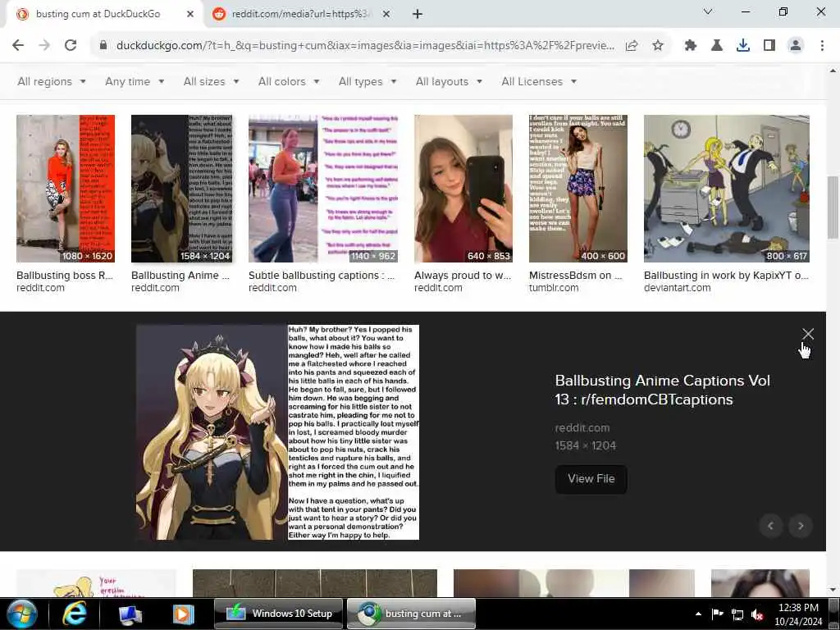The height and width of the screenshot is (630, 840).
Task: Open the extensions puzzle icon
Action: pyautogui.click(x=691, y=46)
